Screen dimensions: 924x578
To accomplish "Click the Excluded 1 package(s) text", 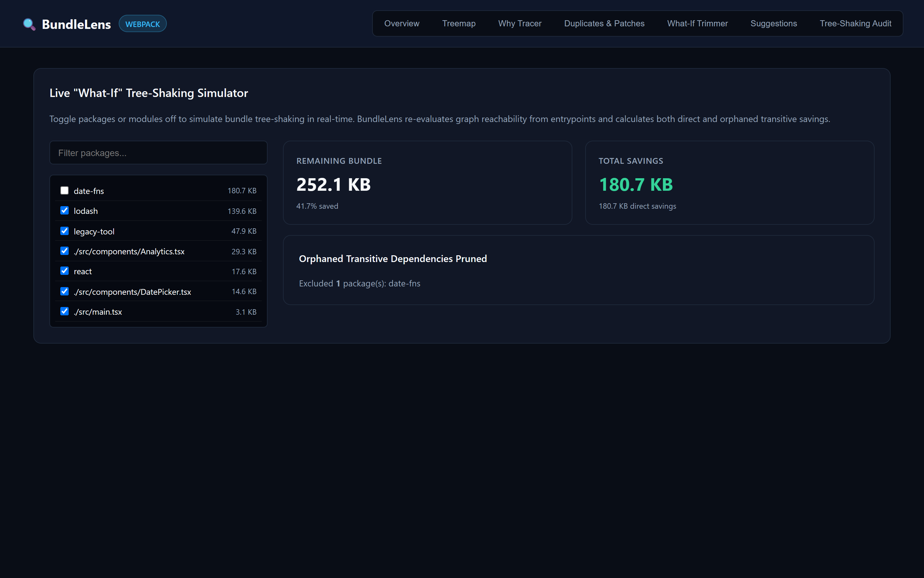I will 359,284.
